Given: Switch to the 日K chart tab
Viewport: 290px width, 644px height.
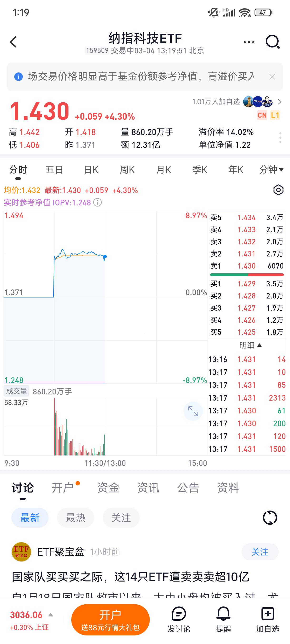Looking at the screenshot, I should tap(91, 170).
